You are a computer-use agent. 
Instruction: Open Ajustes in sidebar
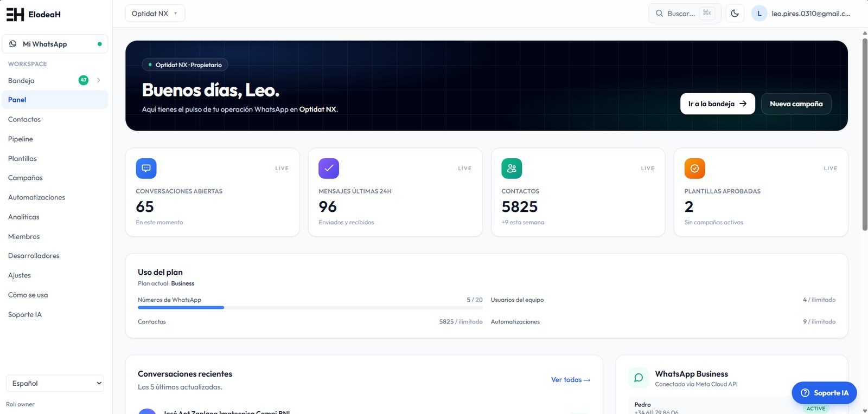[55, 275]
